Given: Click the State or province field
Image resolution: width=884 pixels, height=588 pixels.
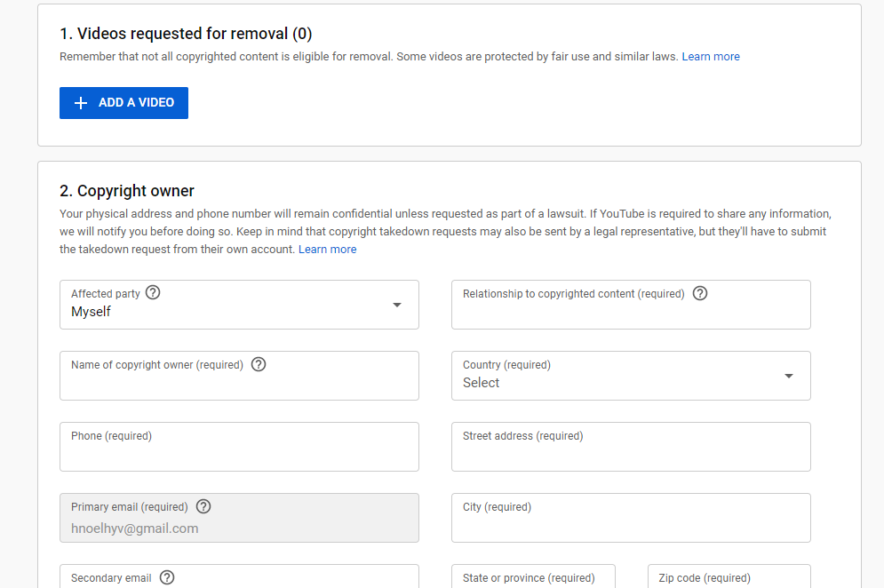Looking at the screenshot, I should pos(533,579).
